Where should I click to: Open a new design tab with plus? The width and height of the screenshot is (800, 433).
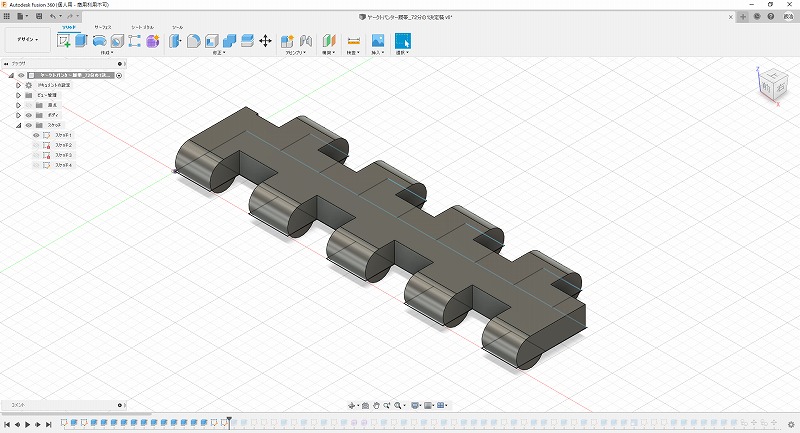[x=742, y=17]
